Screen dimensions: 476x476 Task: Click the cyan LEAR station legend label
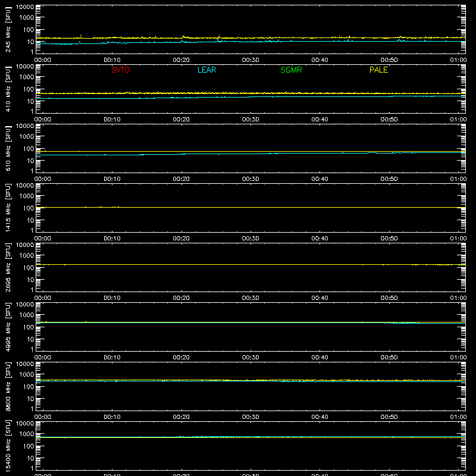[x=206, y=70]
